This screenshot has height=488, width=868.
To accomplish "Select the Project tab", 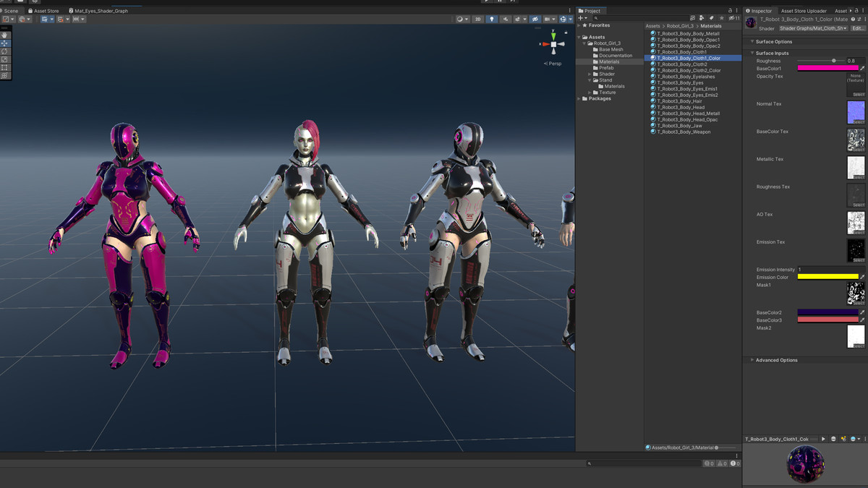I will pos(590,11).
